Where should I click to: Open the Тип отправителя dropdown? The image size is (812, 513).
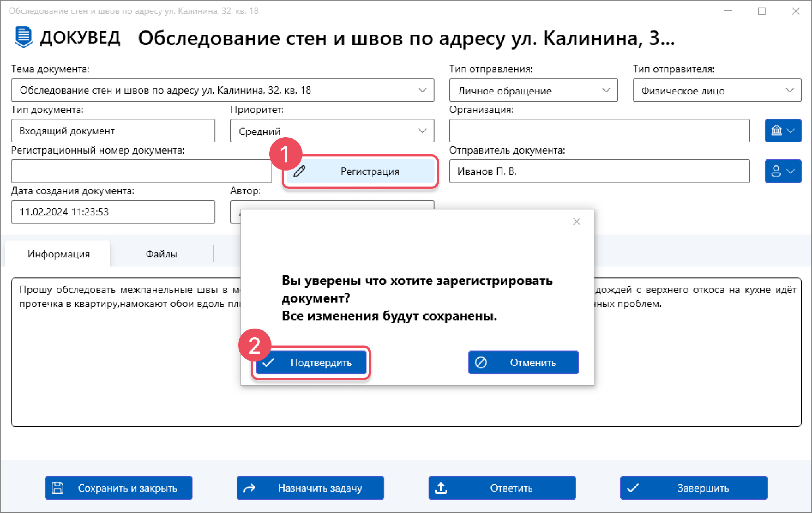tap(789, 90)
